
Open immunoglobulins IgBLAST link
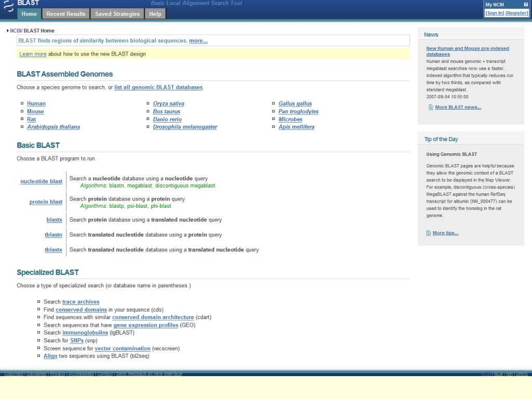[85, 333]
